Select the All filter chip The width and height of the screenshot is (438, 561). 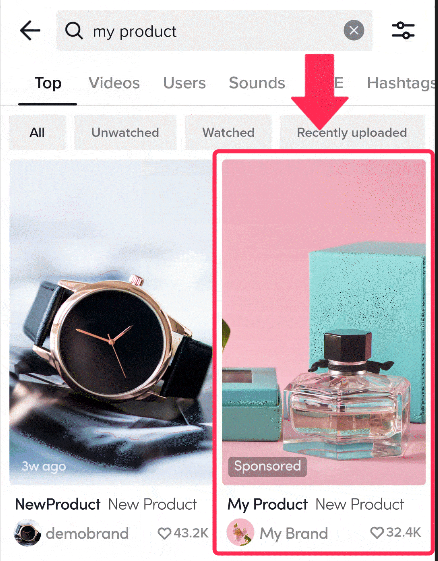click(37, 133)
